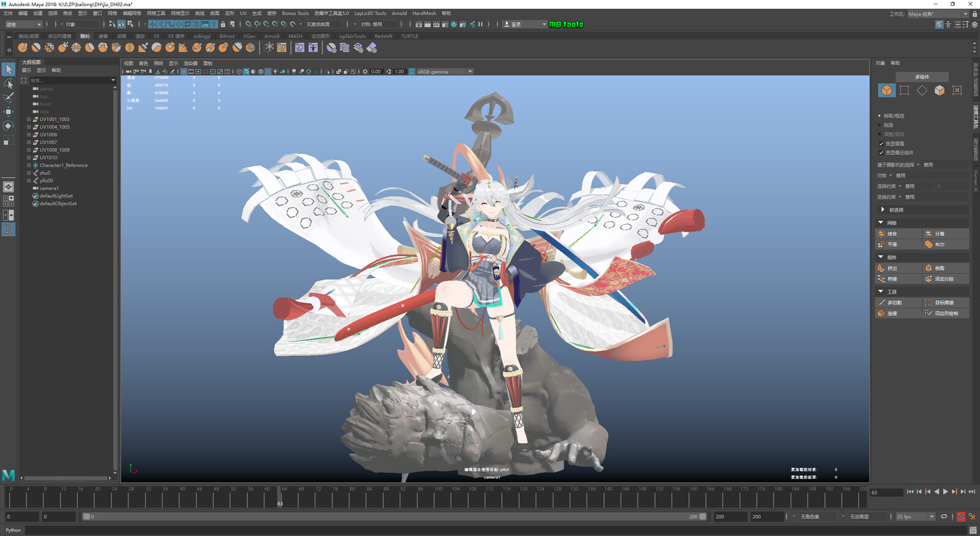Click the orange sculpt shelf brush left of the sun icon

pos(251,47)
